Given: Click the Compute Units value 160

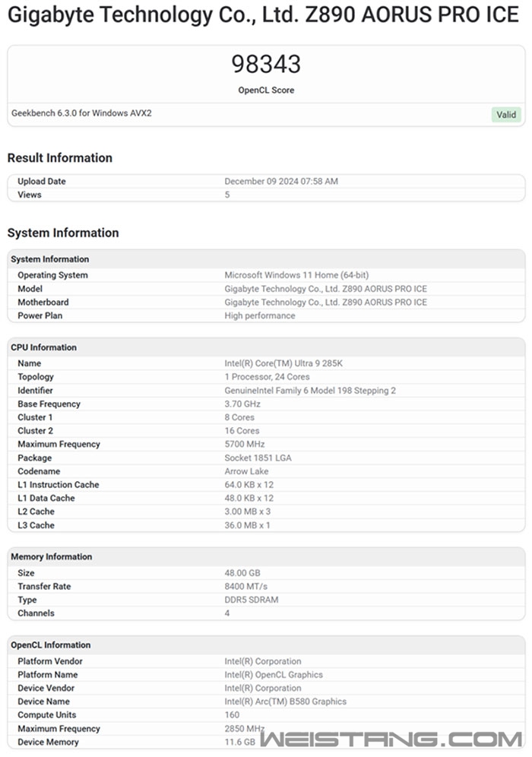Looking at the screenshot, I should pyautogui.click(x=232, y=715).
